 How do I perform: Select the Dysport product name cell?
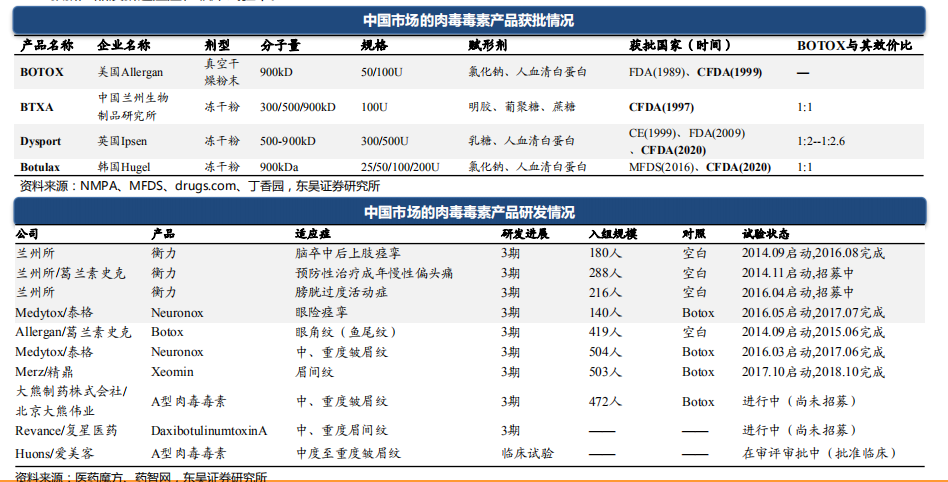tap(41, 141)
